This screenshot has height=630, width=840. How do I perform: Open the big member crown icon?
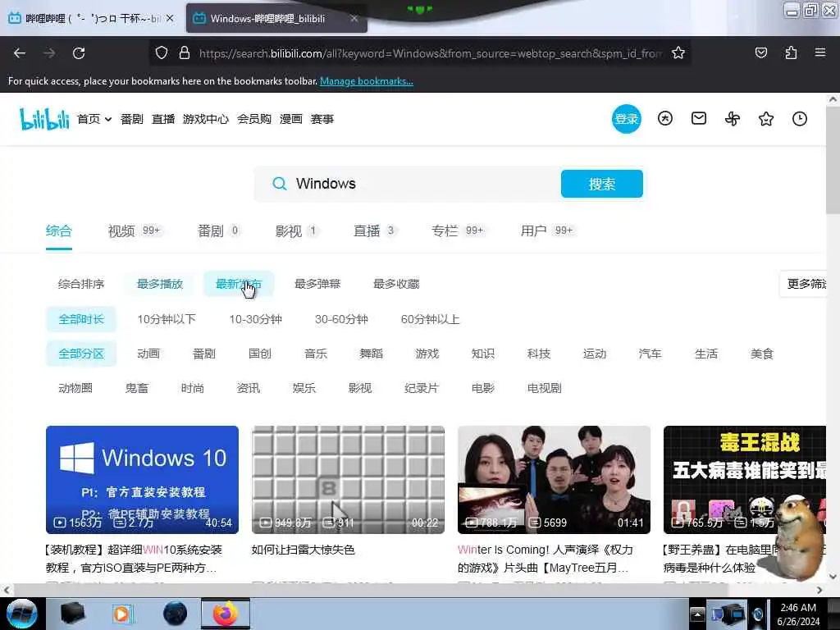click(x=664, y=118)
